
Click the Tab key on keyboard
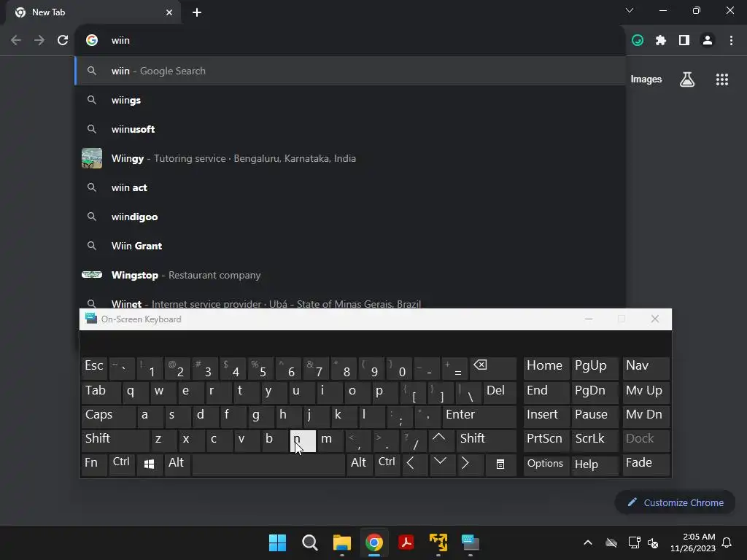pos(101,392)
